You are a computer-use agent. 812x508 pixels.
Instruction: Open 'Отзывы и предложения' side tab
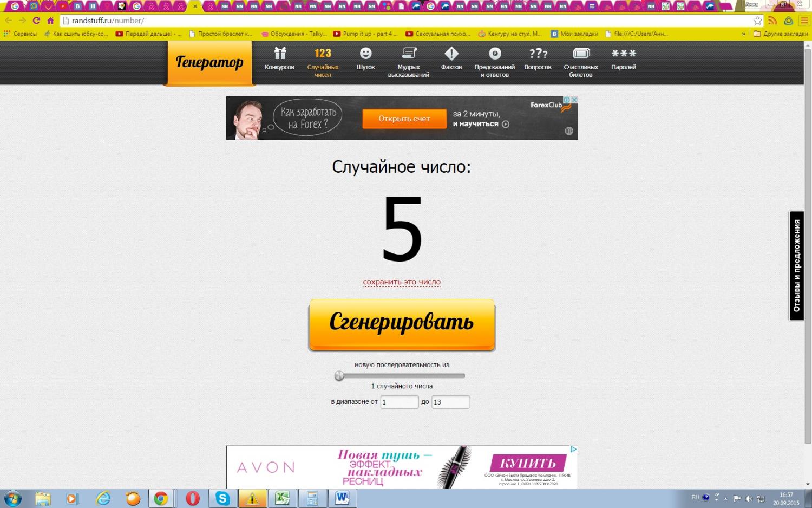coord(796,265)
